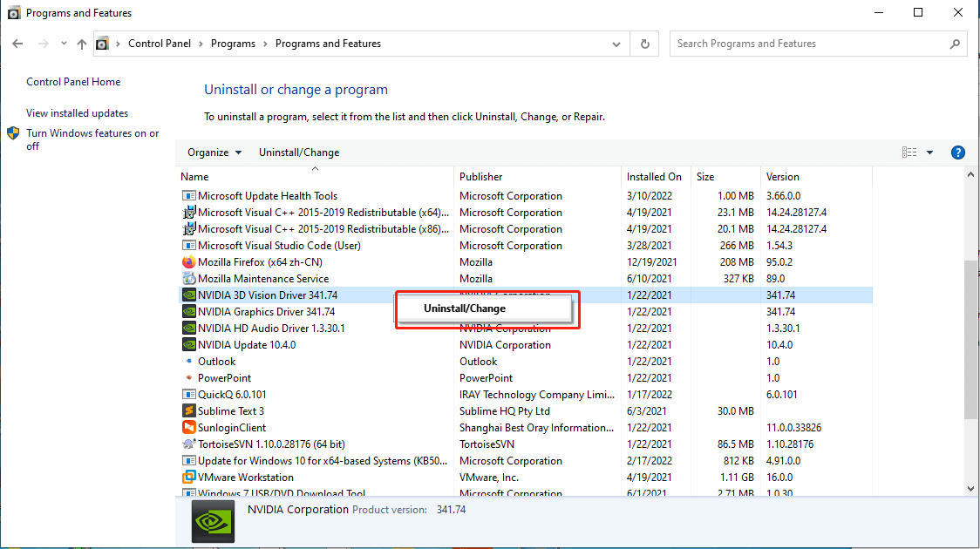
Task: Refresh the Programs and Features list
Action: 645,44
